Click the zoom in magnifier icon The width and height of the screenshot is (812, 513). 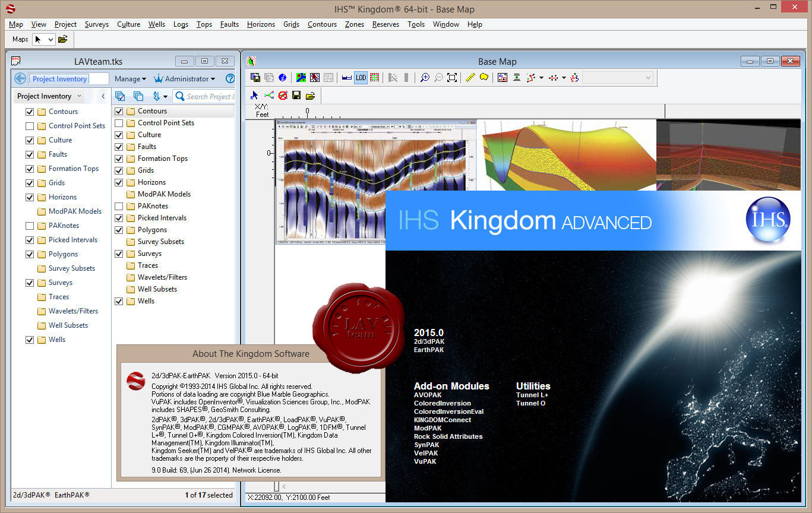coord(425,78)
